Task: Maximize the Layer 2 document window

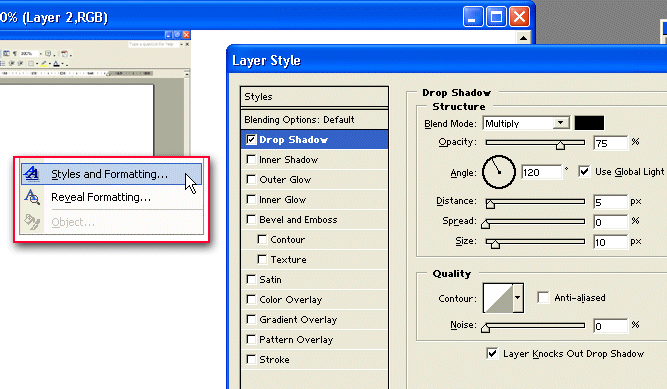Action: click(x=496, y=17)
